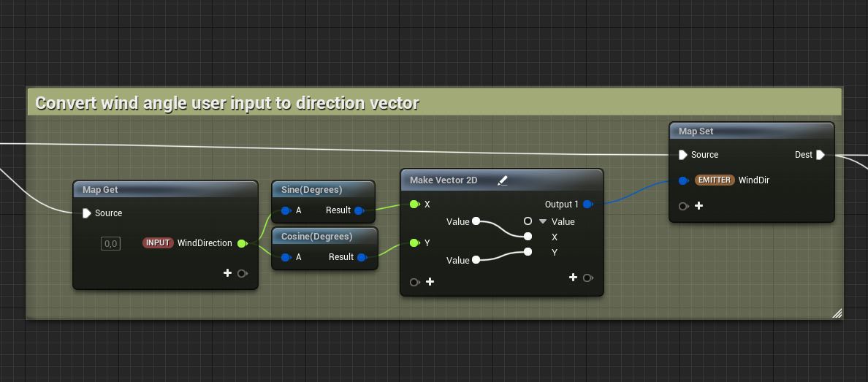Click the Source exec pin on Map Set
This screenshot has height=382, width=868.
coord(682,155)
